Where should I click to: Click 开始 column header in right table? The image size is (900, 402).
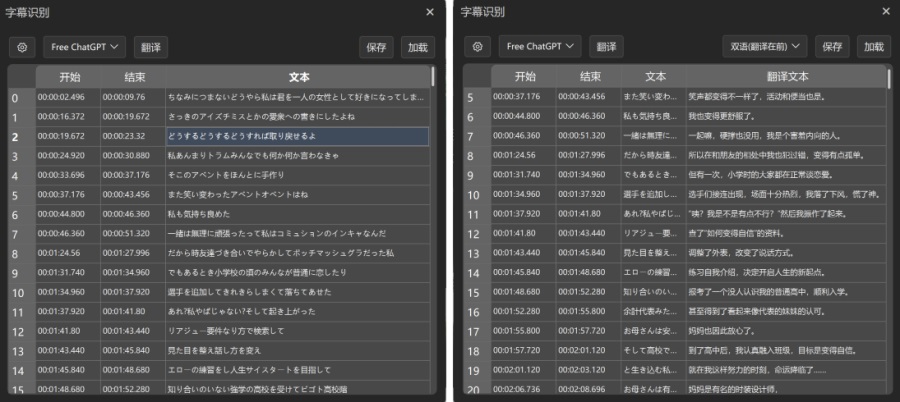pyautogui.click(x=524, y=76)
